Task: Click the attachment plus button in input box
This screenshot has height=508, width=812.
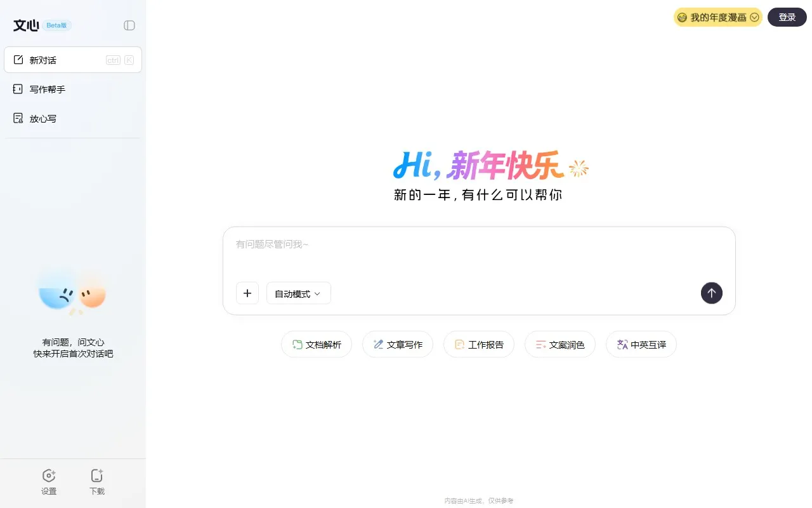Action: point(247,293)
